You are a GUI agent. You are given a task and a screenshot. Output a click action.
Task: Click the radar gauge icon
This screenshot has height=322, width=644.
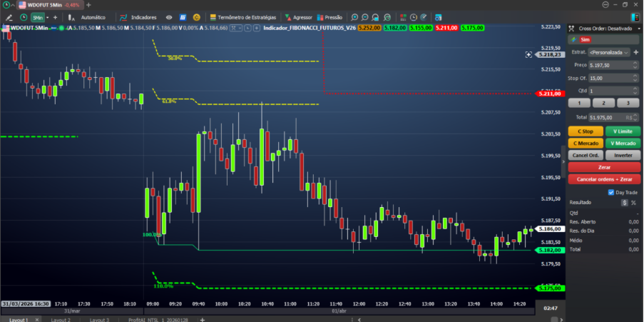[x=424, y=18]
